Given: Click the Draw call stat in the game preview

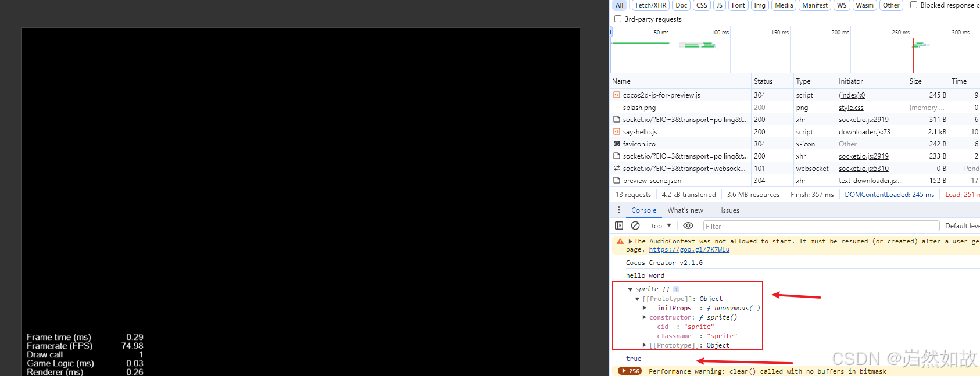Looking at the screenshot, I should [85, 354].
